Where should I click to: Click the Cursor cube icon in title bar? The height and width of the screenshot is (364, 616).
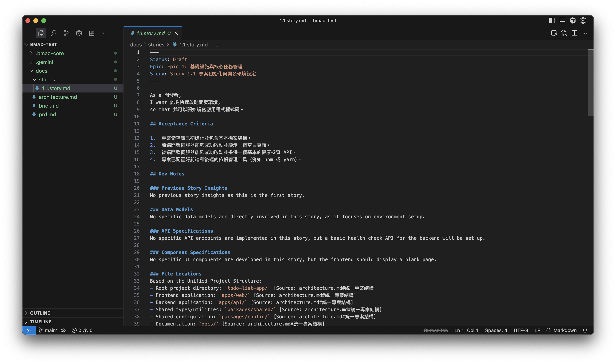tap(573, 21)
